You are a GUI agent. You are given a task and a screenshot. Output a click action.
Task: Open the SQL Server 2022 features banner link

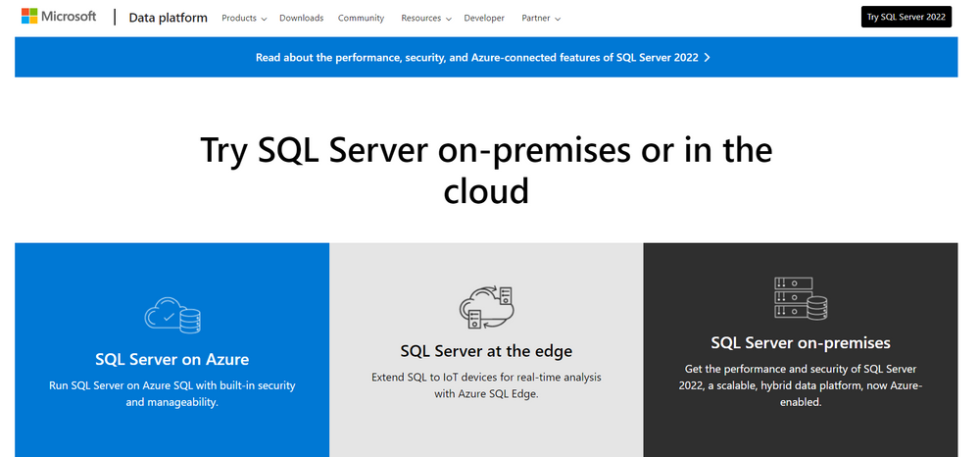point(476,57)
